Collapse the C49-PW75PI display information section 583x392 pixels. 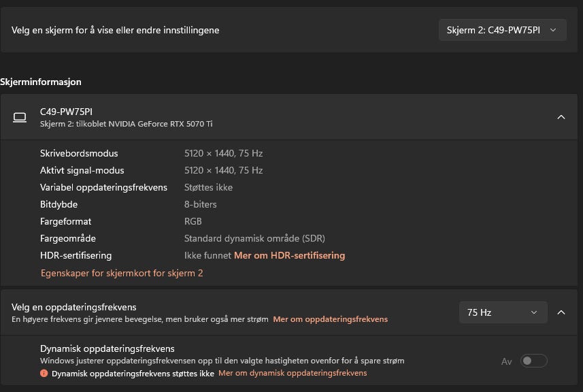(561, 117)
